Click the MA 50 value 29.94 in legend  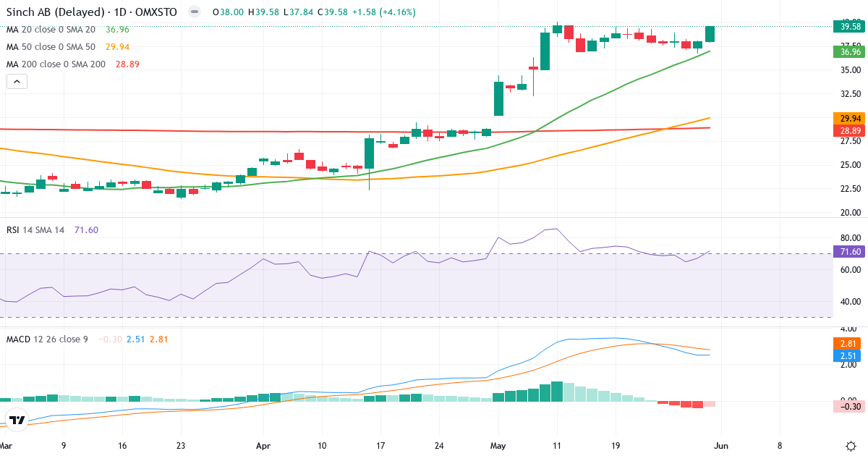117,46
